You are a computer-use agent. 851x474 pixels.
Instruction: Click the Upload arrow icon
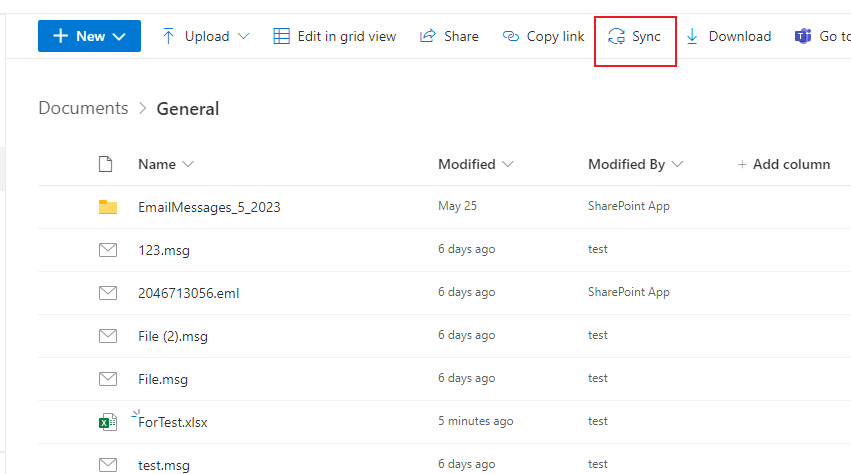click(x=168, y=36)
